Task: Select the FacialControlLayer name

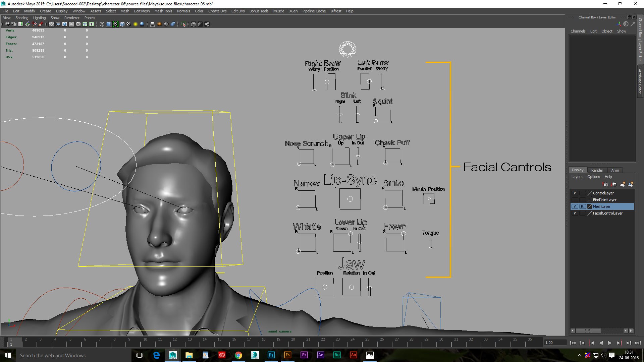Action: (x=607, y=213)
